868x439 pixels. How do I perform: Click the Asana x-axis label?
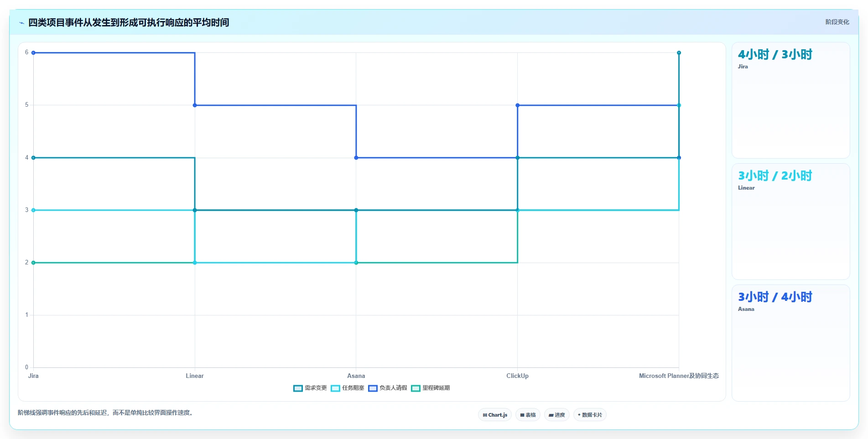pos(356,376)
